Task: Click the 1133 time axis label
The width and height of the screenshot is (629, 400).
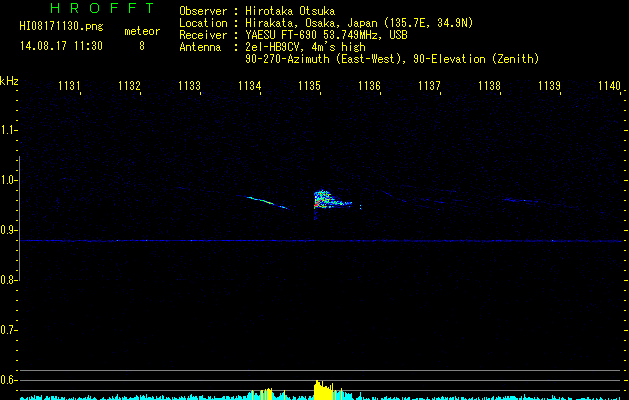Action: click(189, 85)
